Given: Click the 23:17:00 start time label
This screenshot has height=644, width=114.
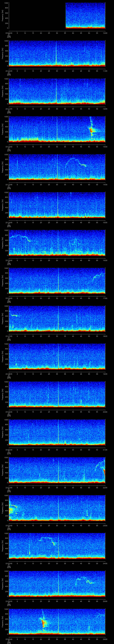Looking at the screenshot, I should coord(9,336).
